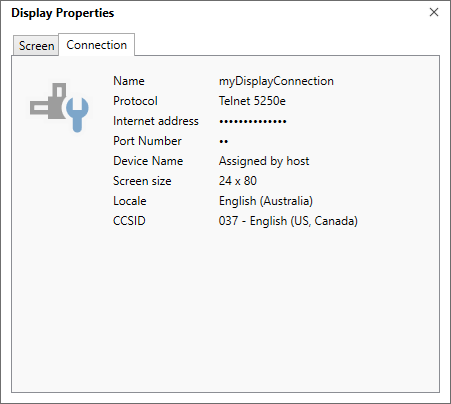Click the Protocol label
Viewport: 451px width, 404px height.
[135, 101]
